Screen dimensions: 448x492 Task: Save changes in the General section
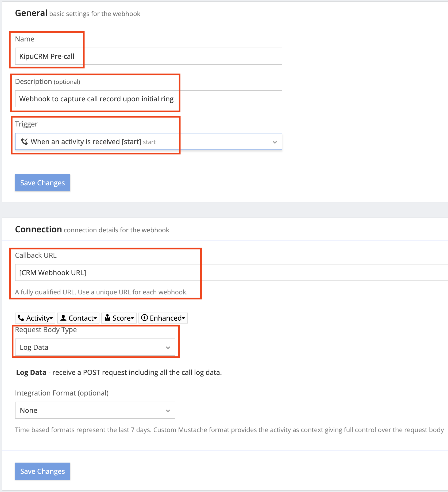pos(42,183)
